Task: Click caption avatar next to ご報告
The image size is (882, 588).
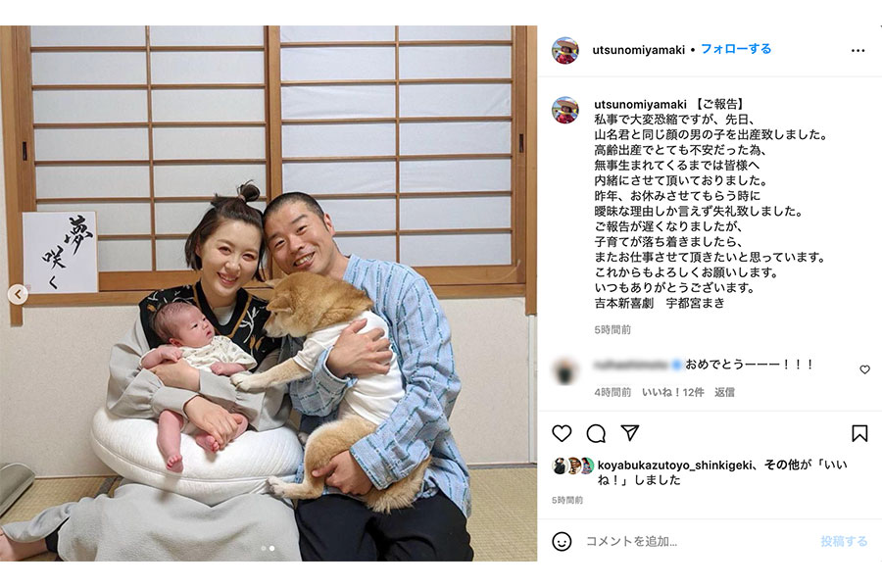Action: tap(565, 110)
